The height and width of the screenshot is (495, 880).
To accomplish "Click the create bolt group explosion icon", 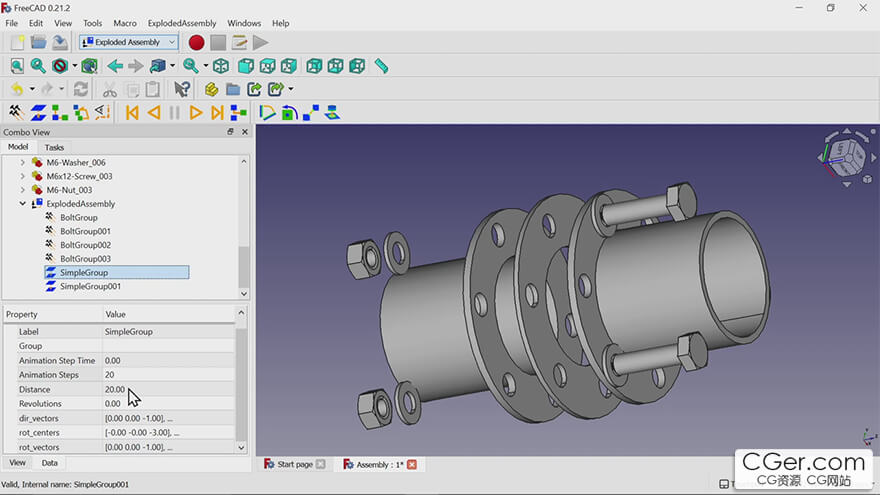I will pos(17,113).
